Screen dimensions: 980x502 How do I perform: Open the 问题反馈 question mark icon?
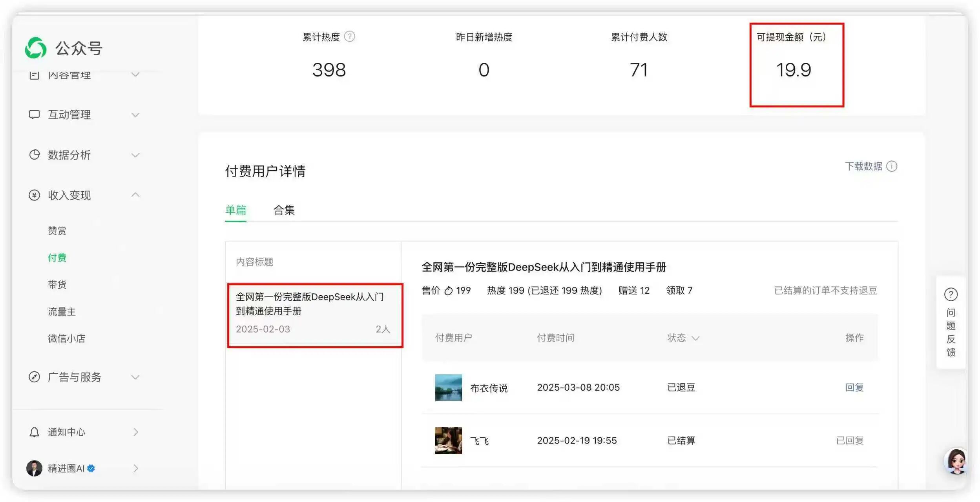click(x=951, y=294)
